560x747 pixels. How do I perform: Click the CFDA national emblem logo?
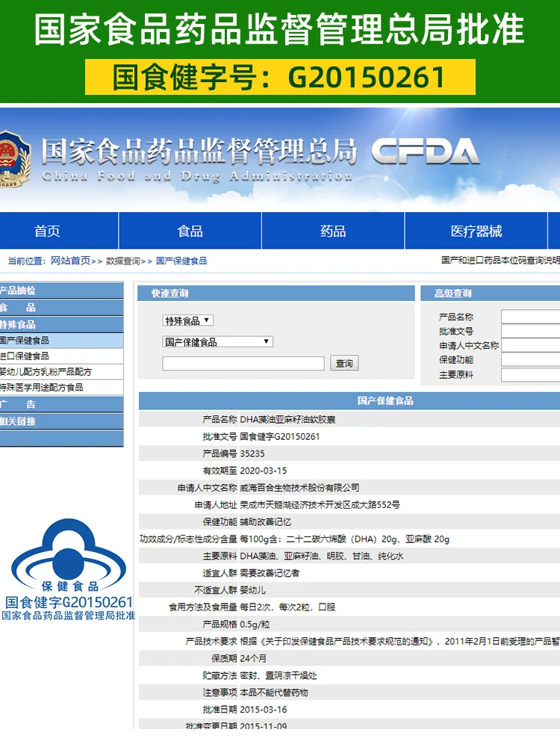point(14,158)
